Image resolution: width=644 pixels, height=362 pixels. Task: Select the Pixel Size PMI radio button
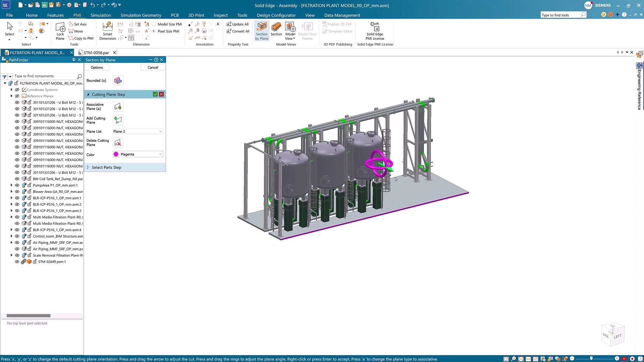click(154, 31)
